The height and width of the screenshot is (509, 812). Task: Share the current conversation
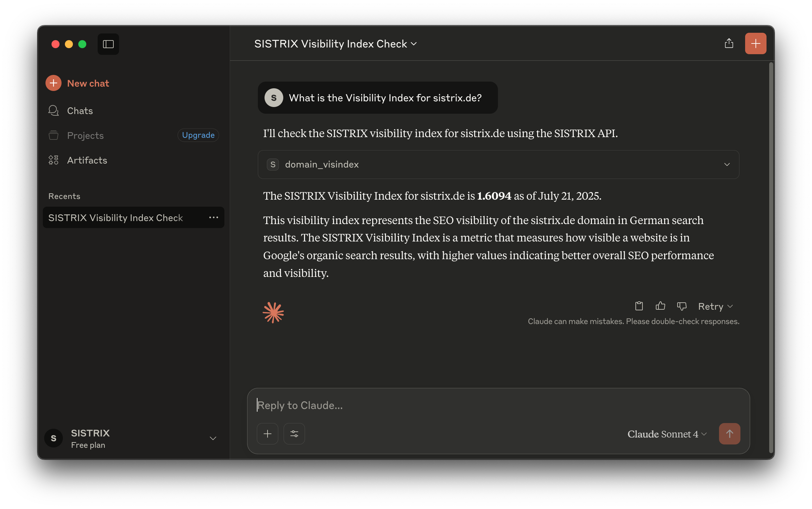[x=729, y=43]
